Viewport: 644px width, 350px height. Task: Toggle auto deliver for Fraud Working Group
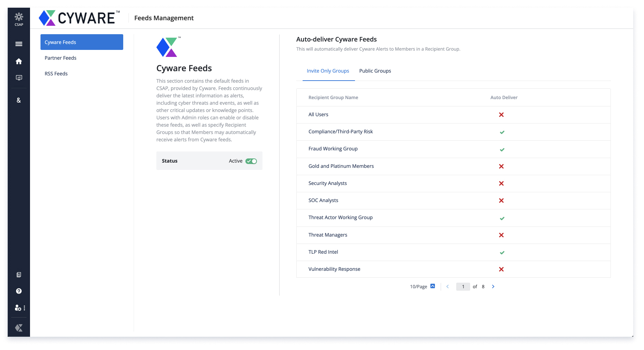tap(502, 150)
